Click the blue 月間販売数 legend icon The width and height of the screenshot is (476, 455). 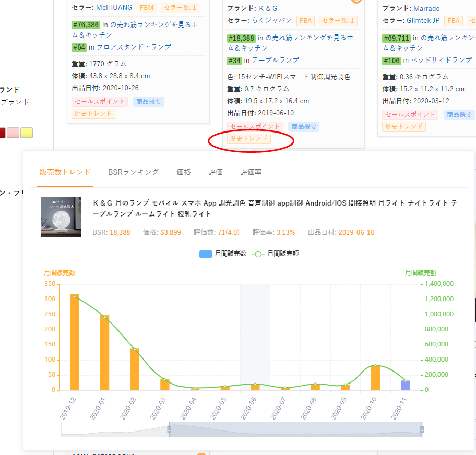206,254
